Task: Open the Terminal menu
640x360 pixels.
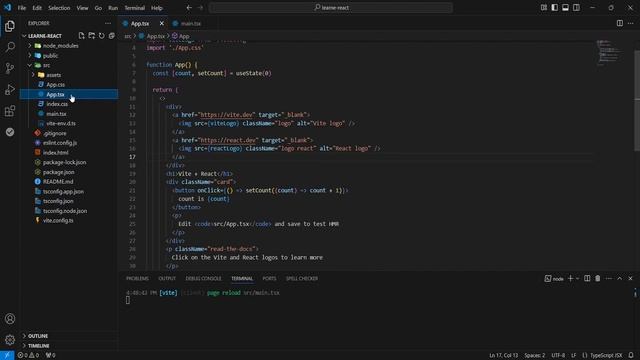Action: (134, 8)
